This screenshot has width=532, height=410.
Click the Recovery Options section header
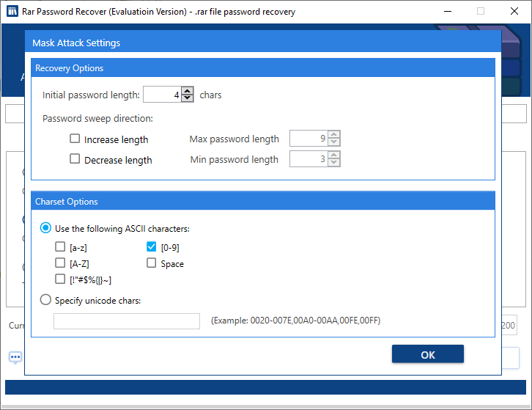coord(263,68)
